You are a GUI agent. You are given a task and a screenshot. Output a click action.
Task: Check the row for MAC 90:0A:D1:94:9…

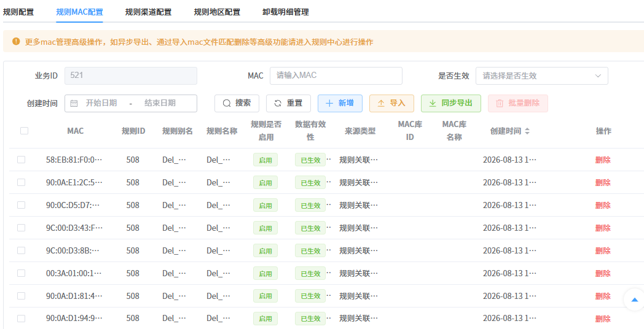[21, 319]
